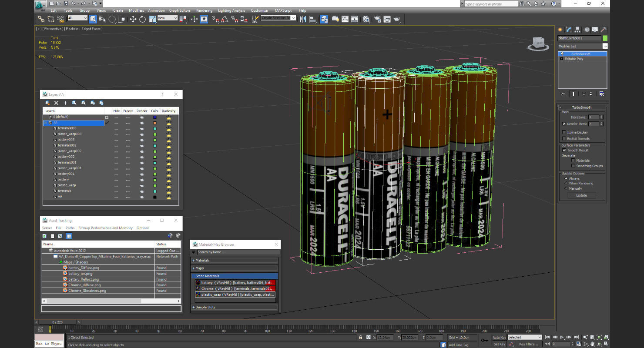Toggle the Percent Snap icon
This screenshot has height=348, width=644.
click(x=235, y=19)
